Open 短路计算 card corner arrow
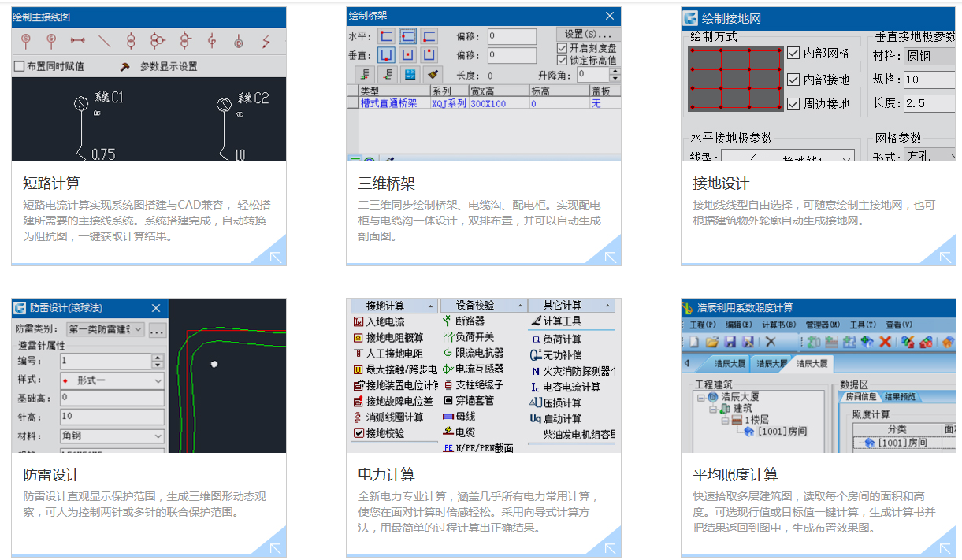The image size is (962, 560). 276,256
